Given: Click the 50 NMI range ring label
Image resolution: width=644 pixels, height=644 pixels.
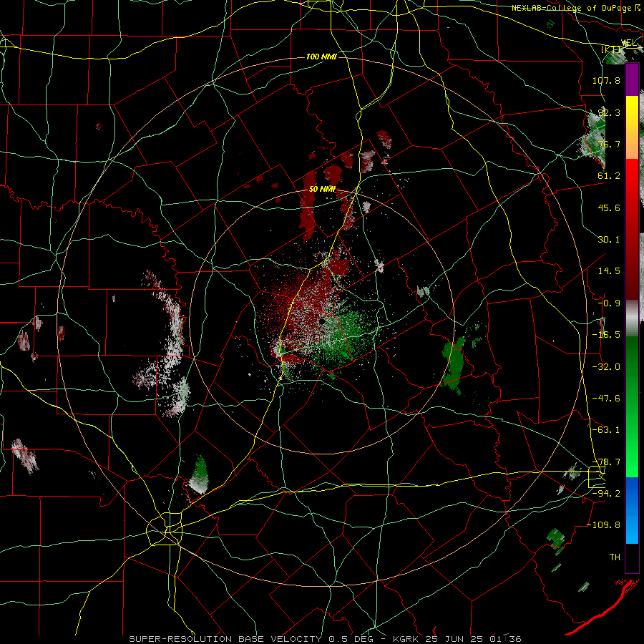Looking at the screenshot, I should (322, 189).
